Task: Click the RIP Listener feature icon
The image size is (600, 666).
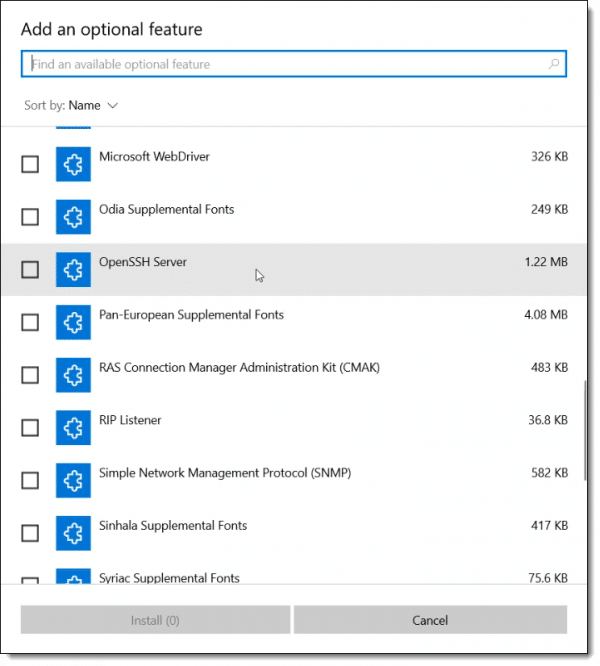Action: (73, 427)
